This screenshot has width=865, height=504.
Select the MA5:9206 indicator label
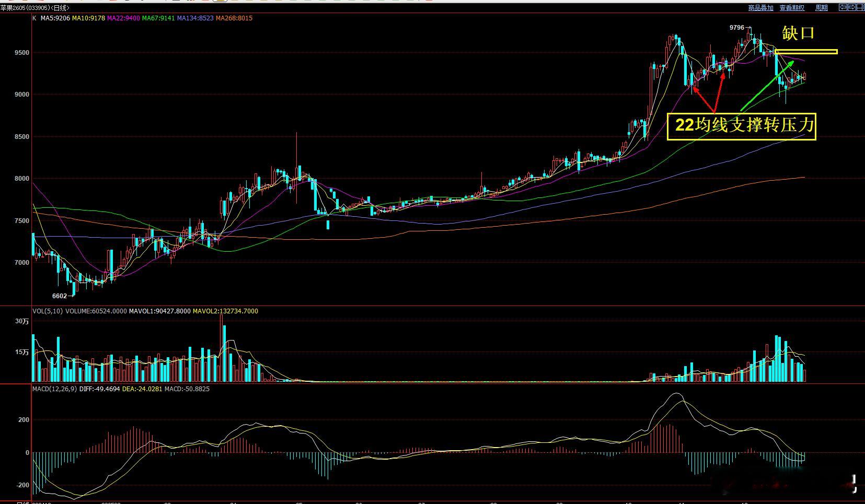(x=55, y=18)
